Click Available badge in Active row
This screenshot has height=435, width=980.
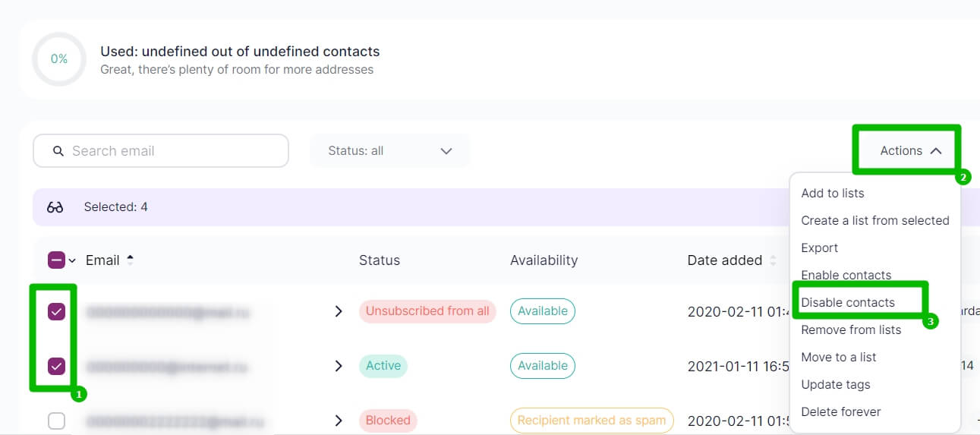(543, 366)
